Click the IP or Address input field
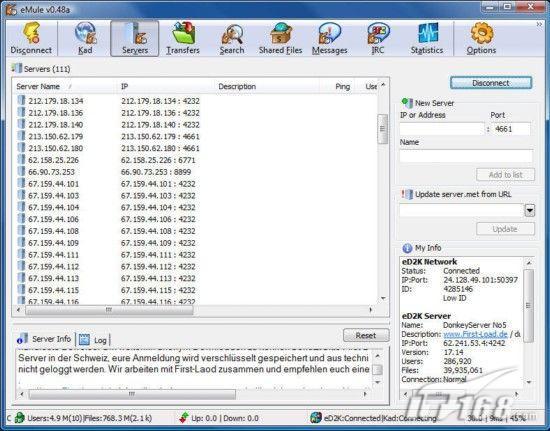 442,129
